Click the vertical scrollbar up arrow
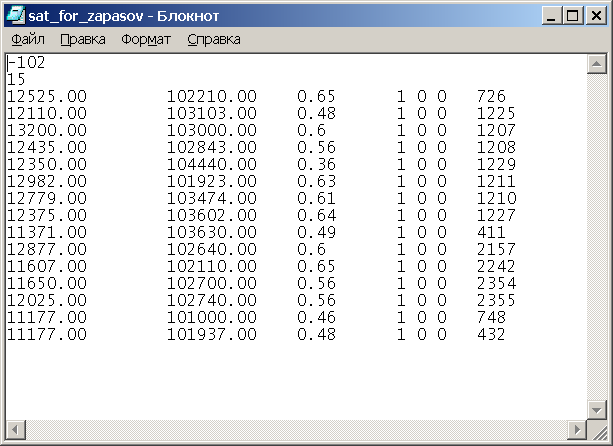The height and width of the screenshot is (446, 613). (597, 64)
